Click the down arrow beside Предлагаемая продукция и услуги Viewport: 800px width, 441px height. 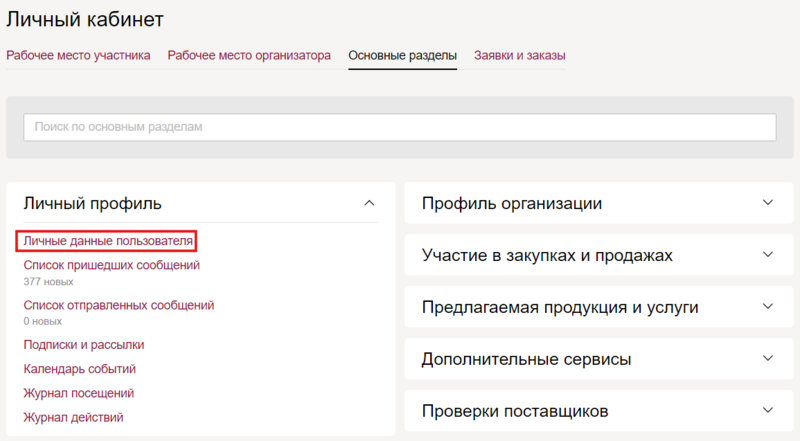(768, 307)
